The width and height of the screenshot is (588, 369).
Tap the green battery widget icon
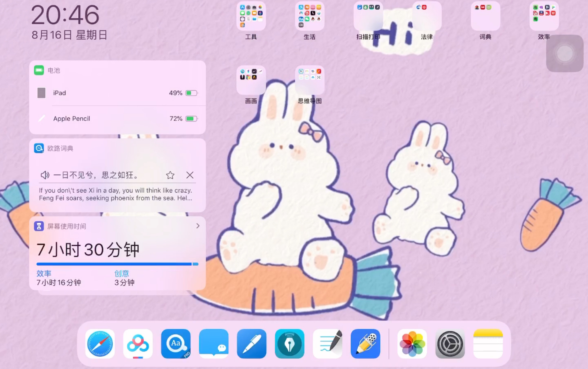click(x=39, y=70)
